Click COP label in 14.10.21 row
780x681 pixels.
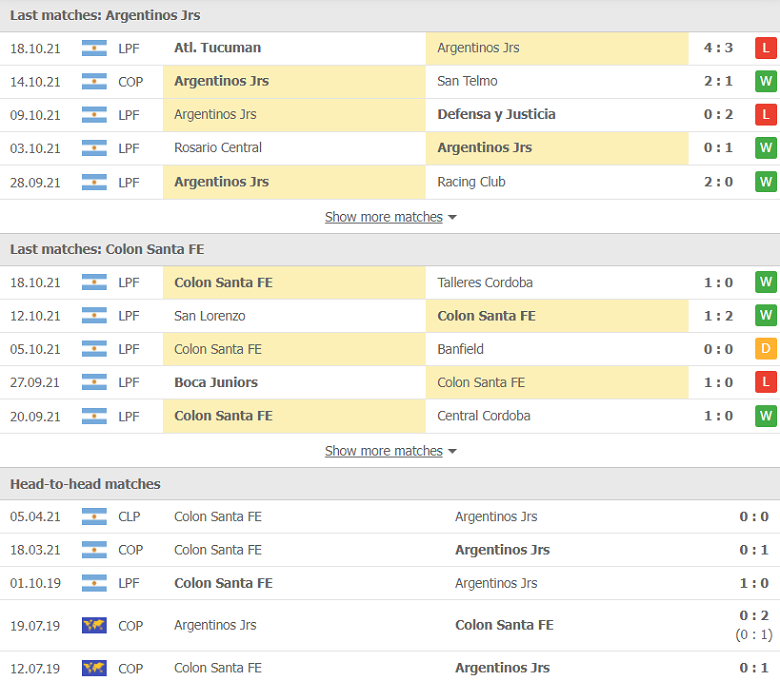(130, 82)
